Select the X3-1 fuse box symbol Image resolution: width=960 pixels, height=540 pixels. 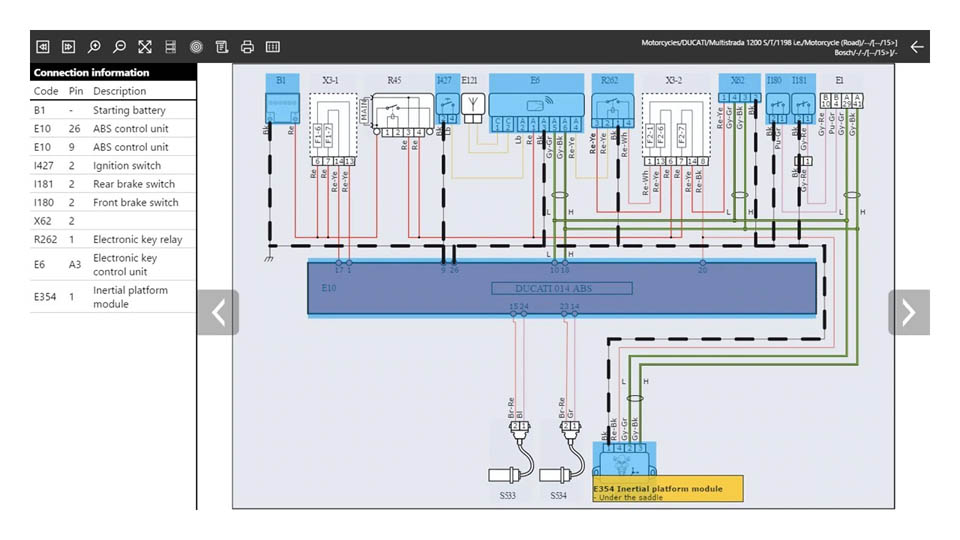point(333,129)
